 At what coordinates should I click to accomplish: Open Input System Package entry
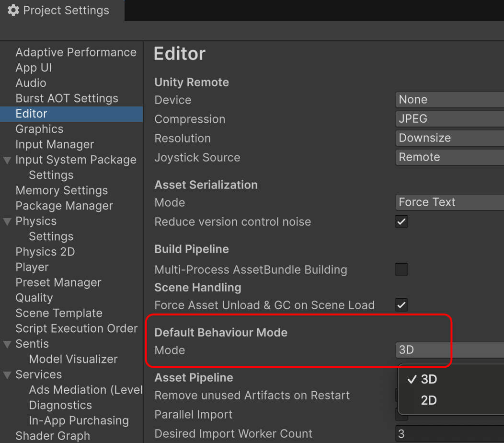coord(76,160)
